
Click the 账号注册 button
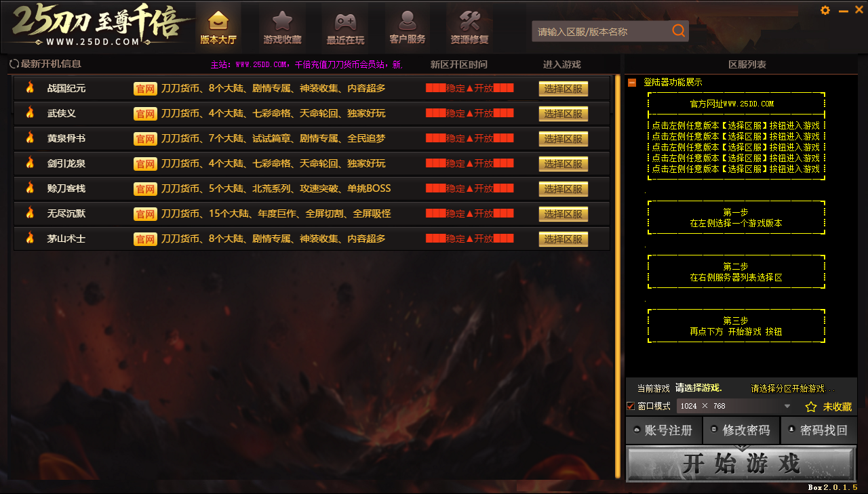coord(663,430)
